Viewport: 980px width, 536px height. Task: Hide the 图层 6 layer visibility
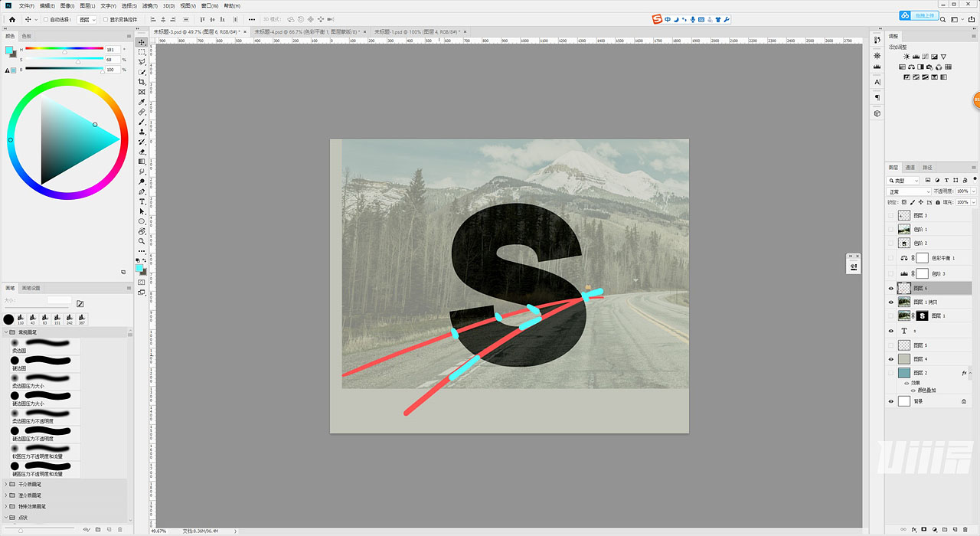tap(890, 288)
